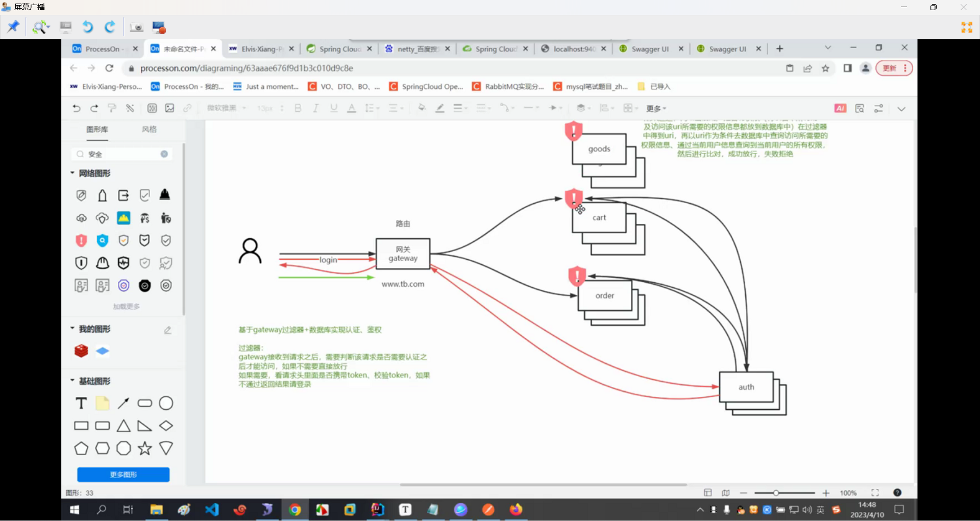Collapse the 网络图形 shape section
Image resolution: width=980 pixels, height=521 pixels.
(72, 173)
